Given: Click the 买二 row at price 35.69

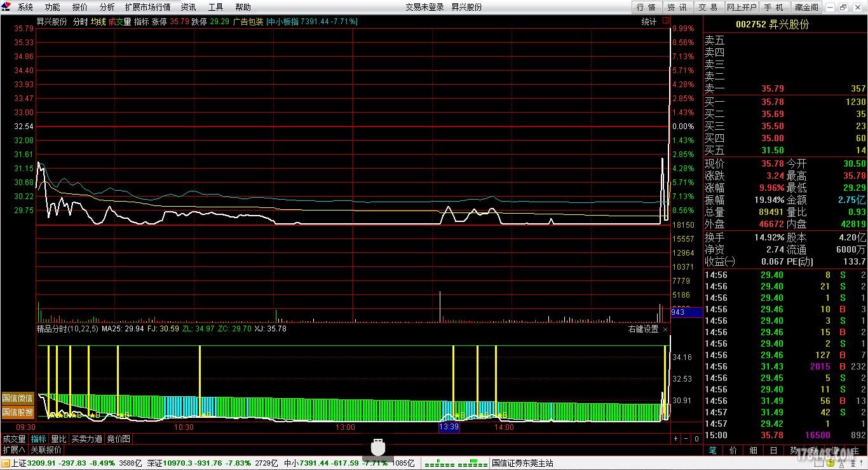Looking at the screenshot, I should point(785,114).
